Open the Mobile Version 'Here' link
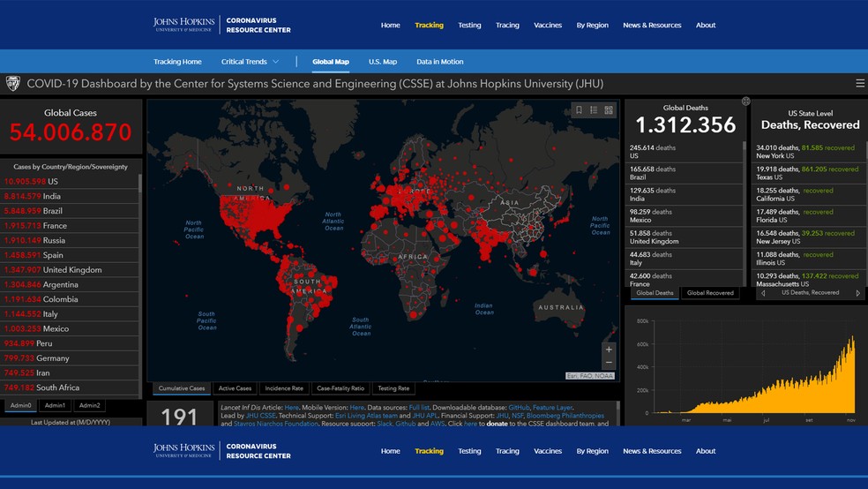The image size is (868, 489). pyautogui.click(x=356, y=408)
